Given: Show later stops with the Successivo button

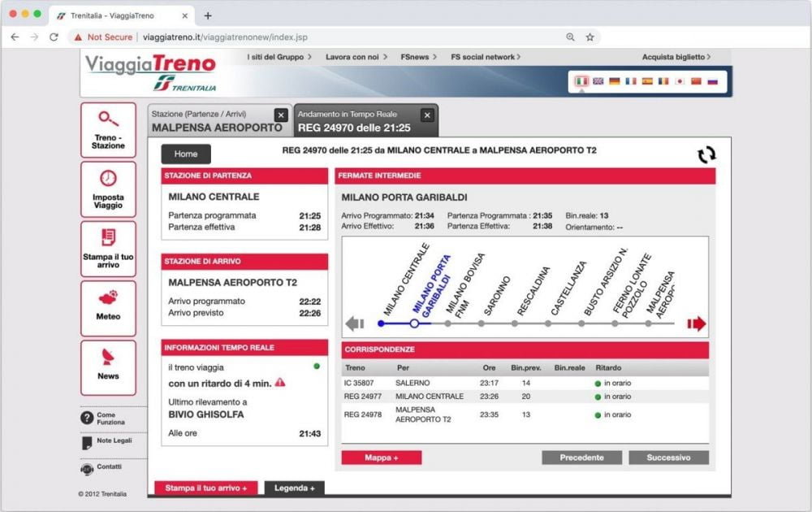Looking at the screenshot, I should point(667,457).
